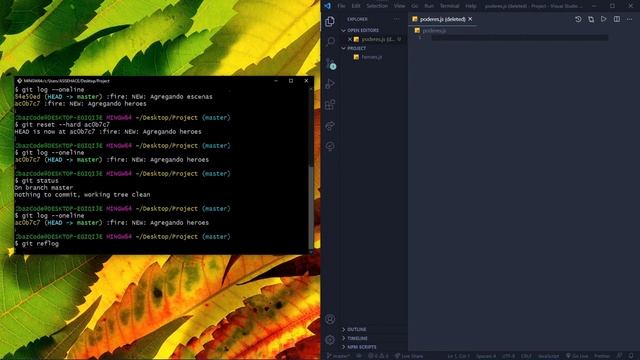Split the editor right
Screen dimensions: 640x360
(617, 19)
